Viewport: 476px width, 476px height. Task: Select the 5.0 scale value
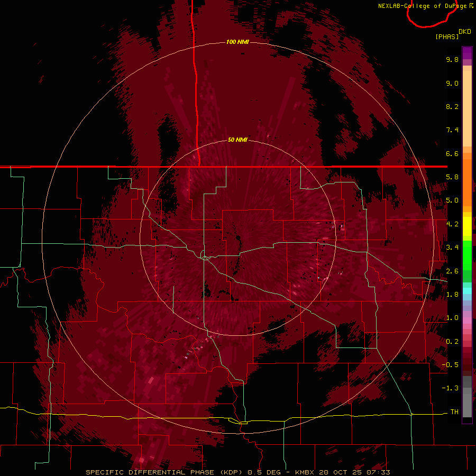(x=452, y=200)
